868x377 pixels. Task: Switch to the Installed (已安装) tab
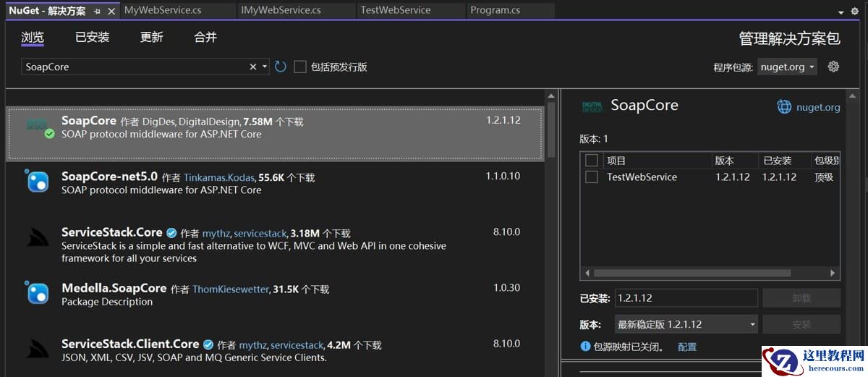pos(92,38)
